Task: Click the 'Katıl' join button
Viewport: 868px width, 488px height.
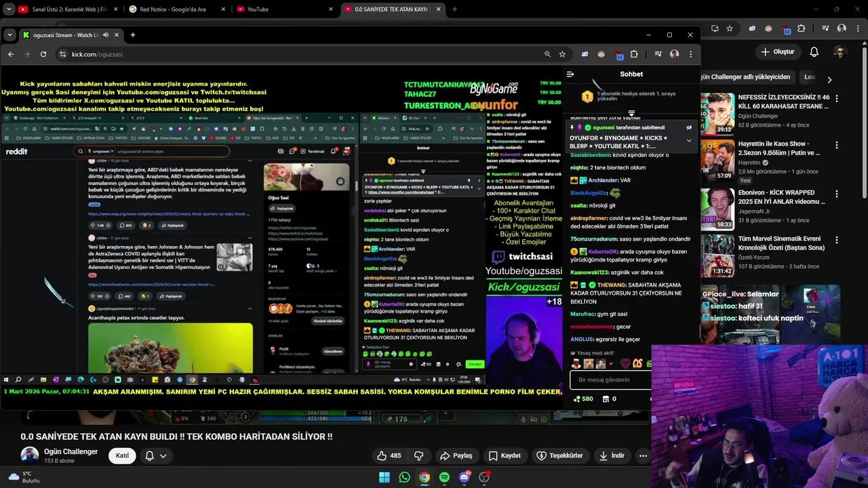Action: [x=122, y=455]
